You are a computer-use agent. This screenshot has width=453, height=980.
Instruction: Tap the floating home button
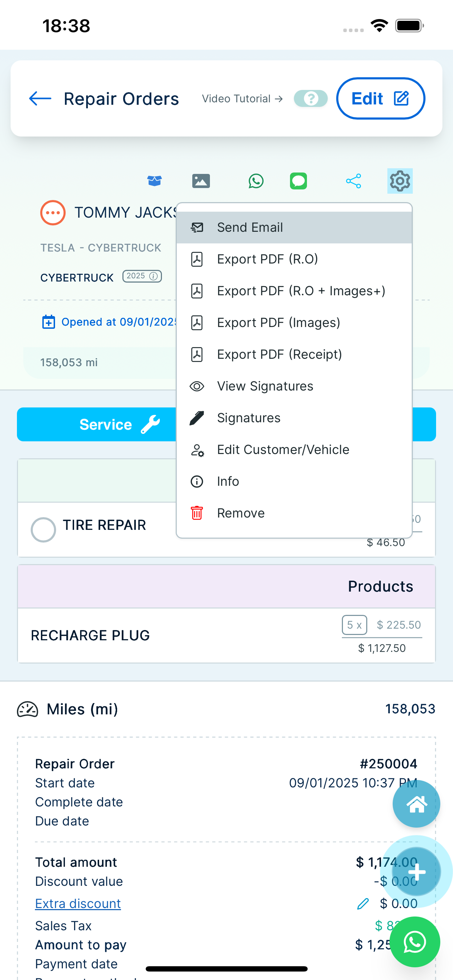tap(416, 804)
